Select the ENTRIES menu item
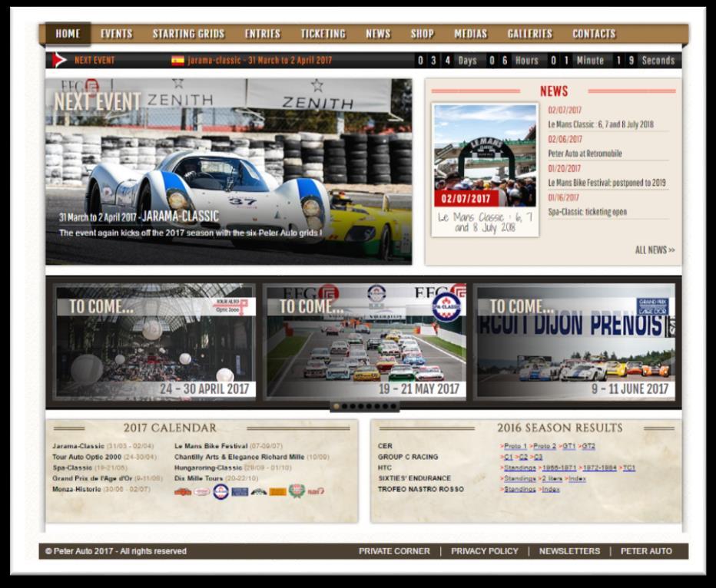Screen dimensions: 716x588 pyautogui.click(x=263, y=34)
